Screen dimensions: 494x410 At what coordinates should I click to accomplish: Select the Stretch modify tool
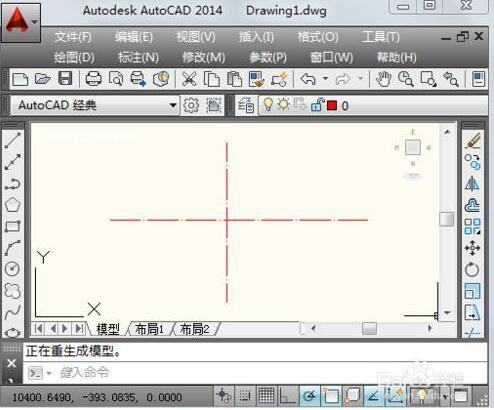pyautogui.click(x=472, y=312)
